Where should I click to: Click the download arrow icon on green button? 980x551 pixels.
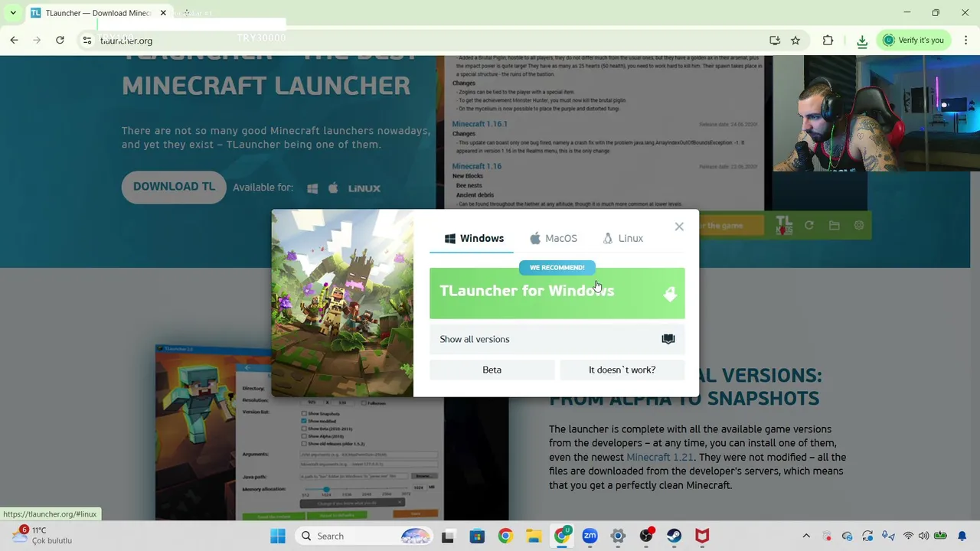[670, 294]
